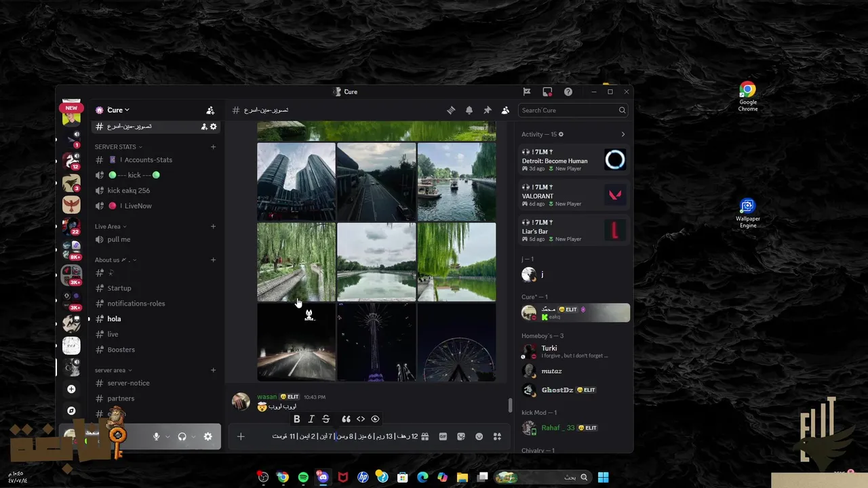Expand the Activity panel chevron
Image resolution: width=868 pixels, height=488 pixels.
[x=623, y=134]
